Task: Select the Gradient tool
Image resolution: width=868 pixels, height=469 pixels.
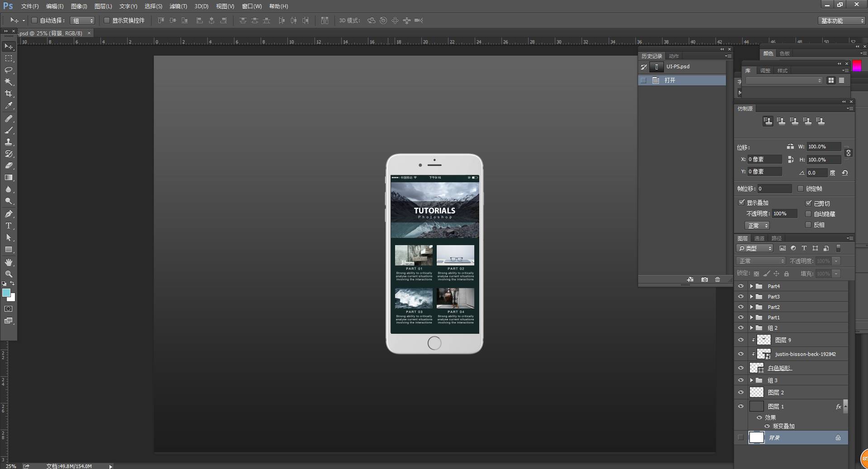Action: coord(9,177)
